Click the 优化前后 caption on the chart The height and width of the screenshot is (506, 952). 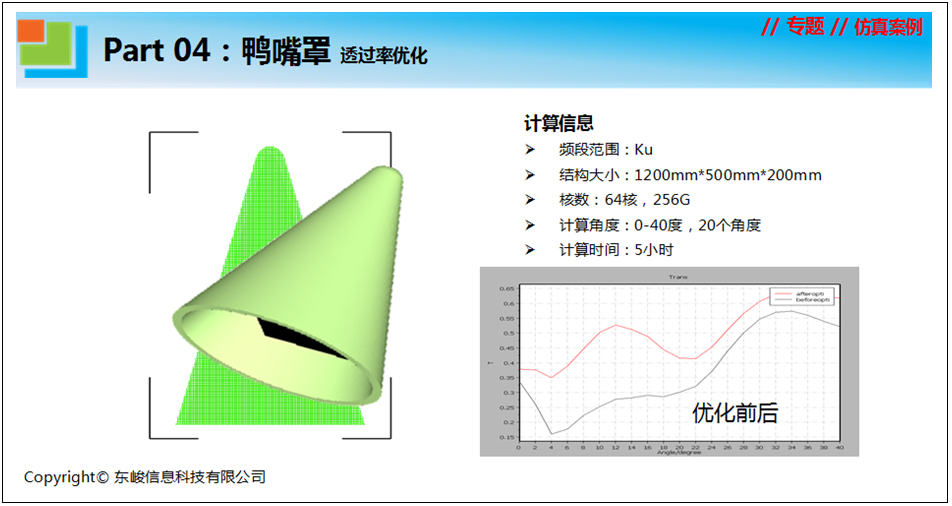[735, 412]
